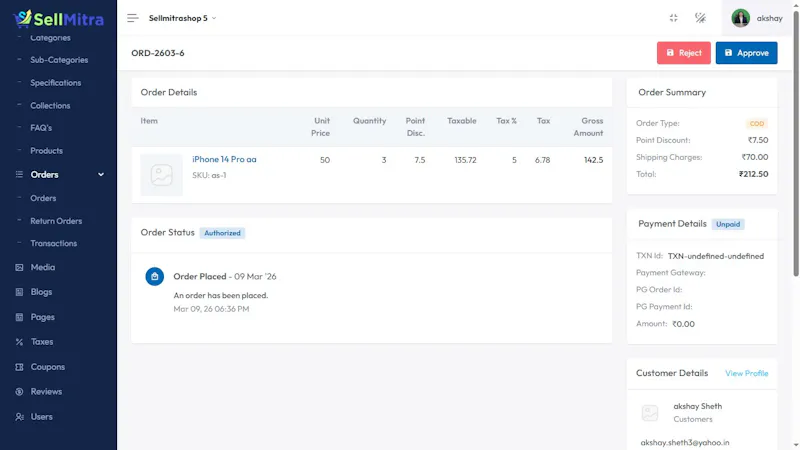
Task: Open Collections in the sidebar
Action: point(50,106)
